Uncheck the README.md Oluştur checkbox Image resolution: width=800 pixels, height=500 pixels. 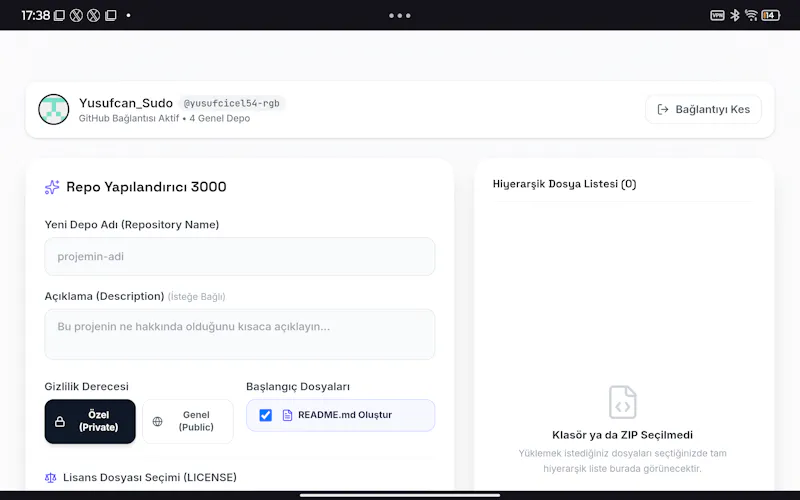pos(265,415)
